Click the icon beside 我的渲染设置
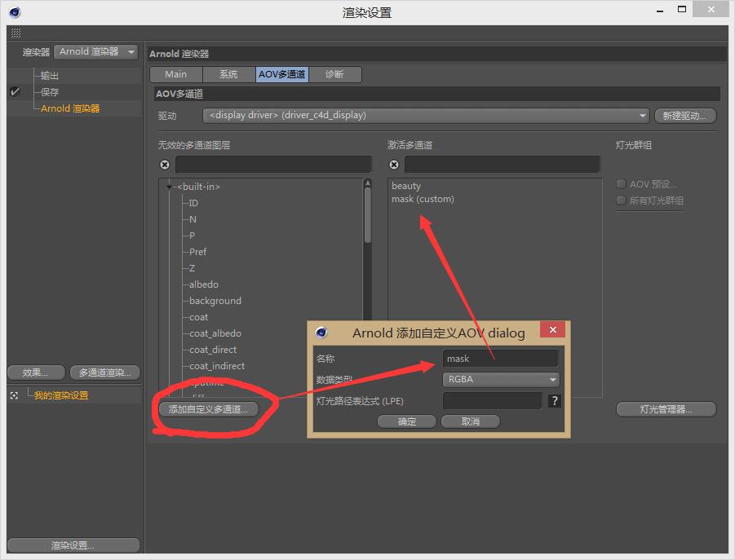 coord(14,395)
